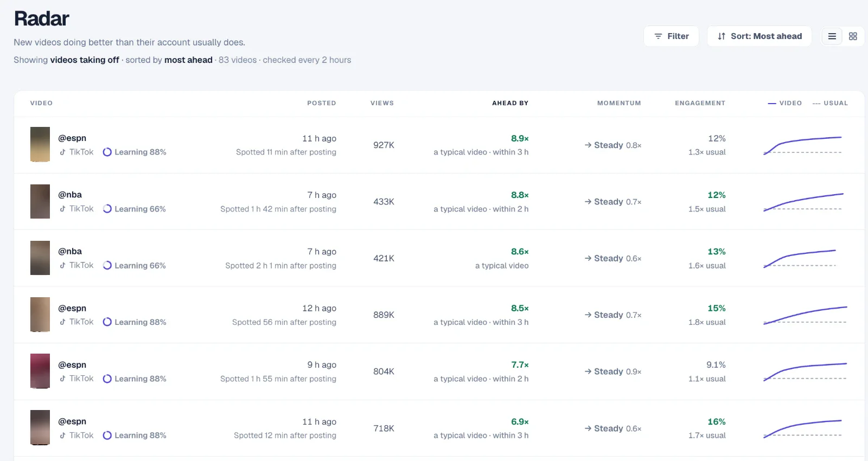The height and width of the screenshot is (461, 868).
Task: Click the Learning ring icon in the 421K row
Action: point(107,265)
